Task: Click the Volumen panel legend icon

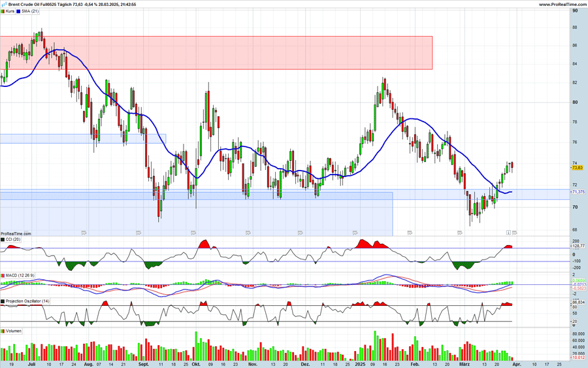Action: coord(3,331)
